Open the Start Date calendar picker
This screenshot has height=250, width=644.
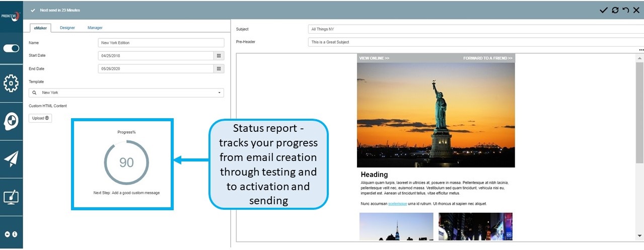click(x=219, y=56)
